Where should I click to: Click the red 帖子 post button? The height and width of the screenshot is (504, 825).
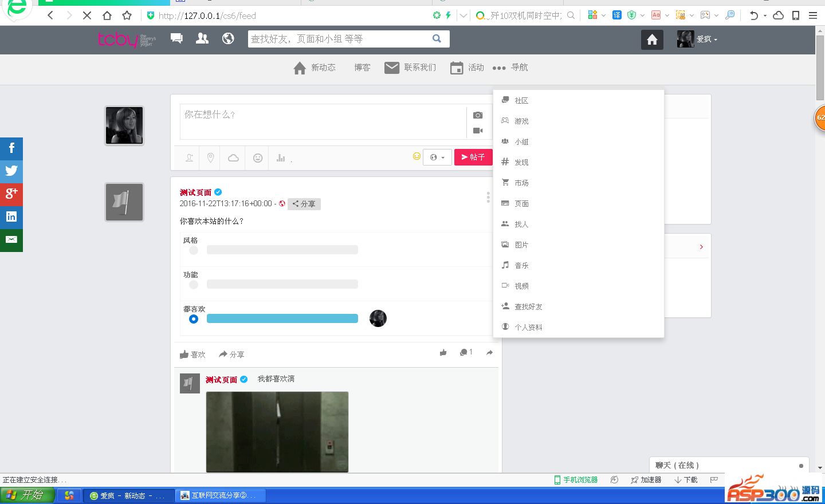(x=473, y=157)
